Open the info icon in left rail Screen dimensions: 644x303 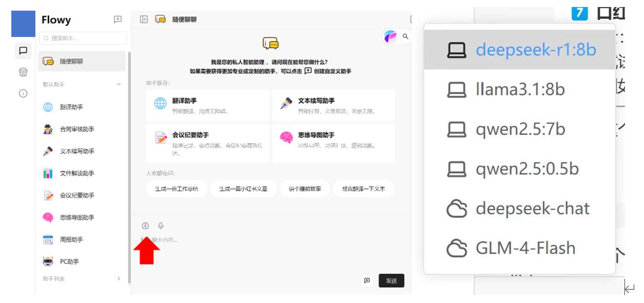coord(23,93)
